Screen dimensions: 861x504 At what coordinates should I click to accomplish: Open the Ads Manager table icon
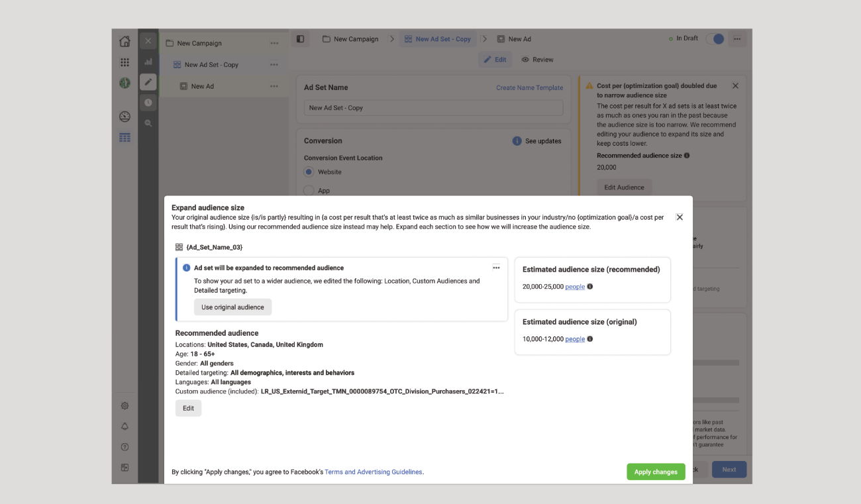click(125, 138)
